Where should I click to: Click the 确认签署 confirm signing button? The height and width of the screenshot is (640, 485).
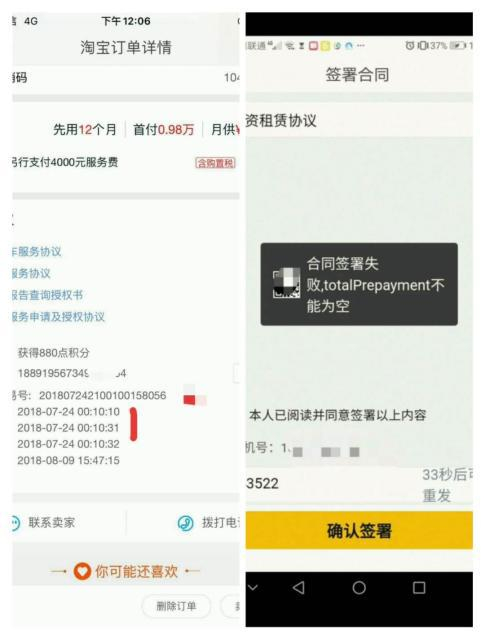tap(359, 530)
